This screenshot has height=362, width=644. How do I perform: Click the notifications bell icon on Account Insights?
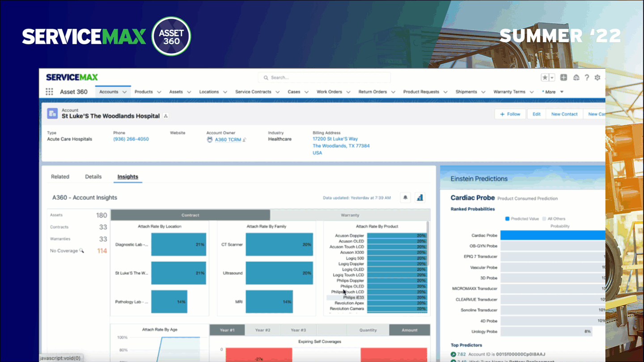point(405,197)
